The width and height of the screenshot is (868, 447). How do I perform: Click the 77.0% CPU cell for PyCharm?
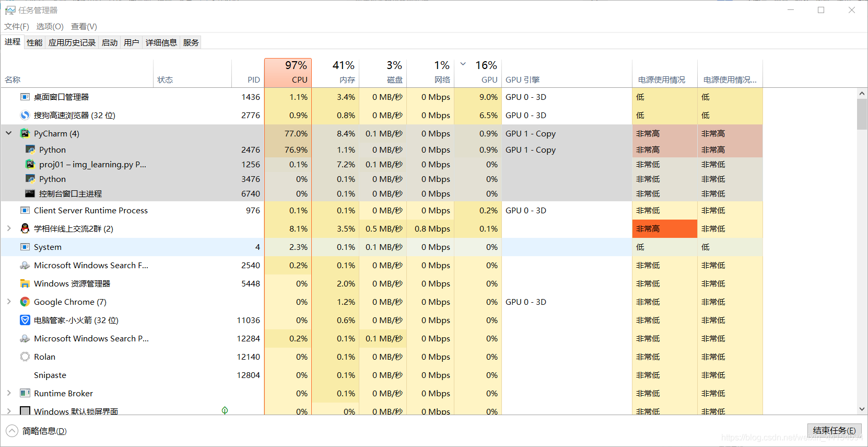[x=288, y=133]
